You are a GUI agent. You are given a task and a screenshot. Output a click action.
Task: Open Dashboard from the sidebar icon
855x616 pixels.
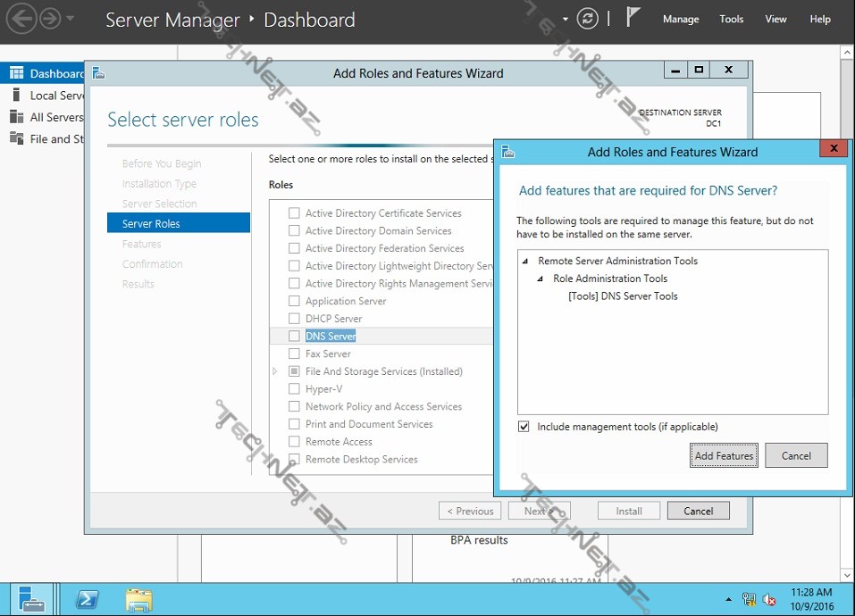tap(16, 73)
